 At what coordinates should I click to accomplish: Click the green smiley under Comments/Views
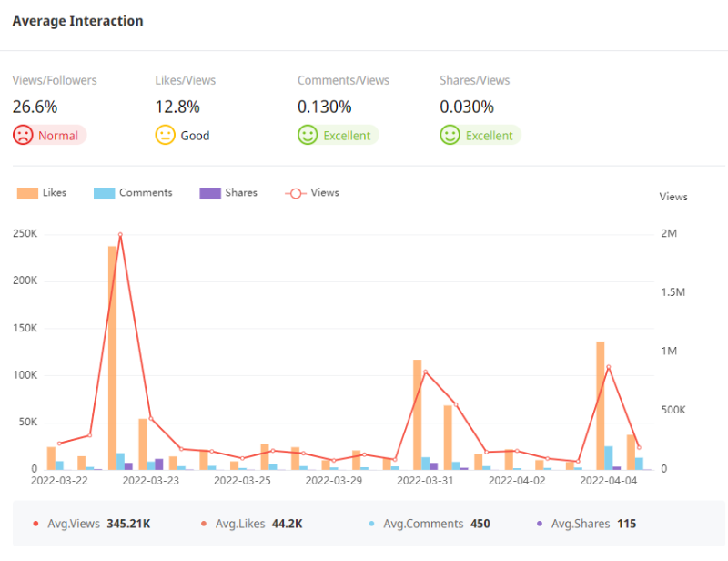pyautogui.click(x=308, y=135)
